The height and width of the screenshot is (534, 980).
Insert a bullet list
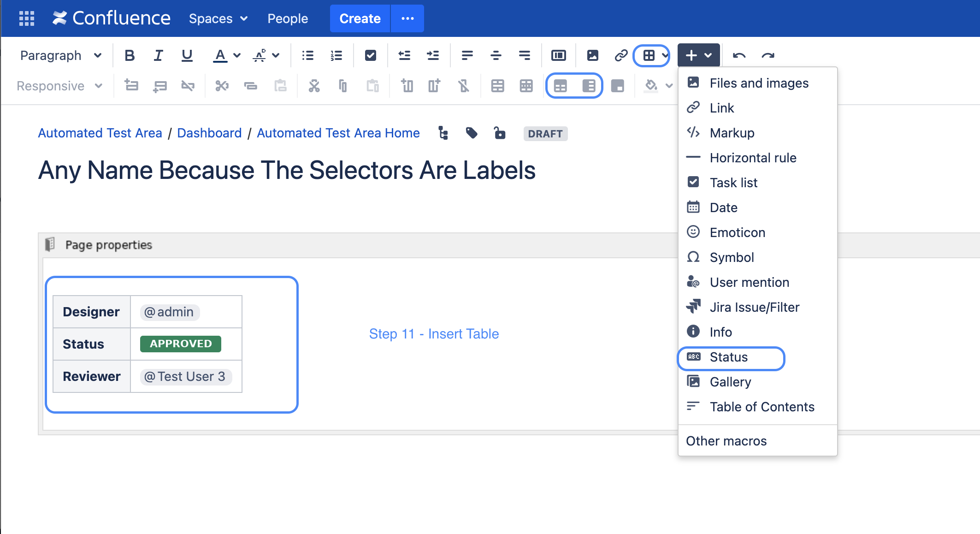[x=307, y=55]
